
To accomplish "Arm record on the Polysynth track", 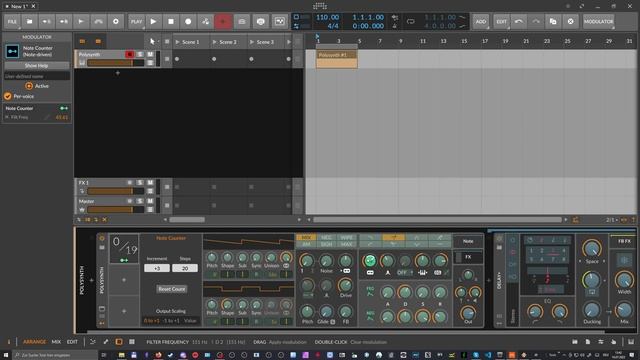I will 129,54.
